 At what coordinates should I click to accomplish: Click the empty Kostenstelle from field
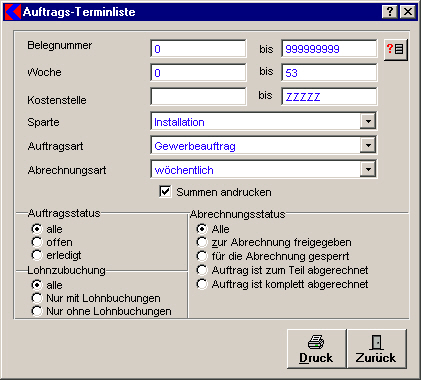(x=198, y=96)
